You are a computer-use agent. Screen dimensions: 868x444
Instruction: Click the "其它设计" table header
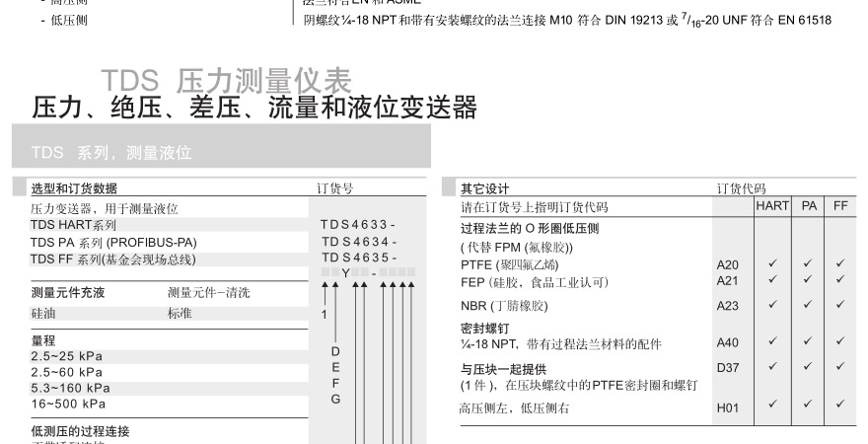pos(485,188)
